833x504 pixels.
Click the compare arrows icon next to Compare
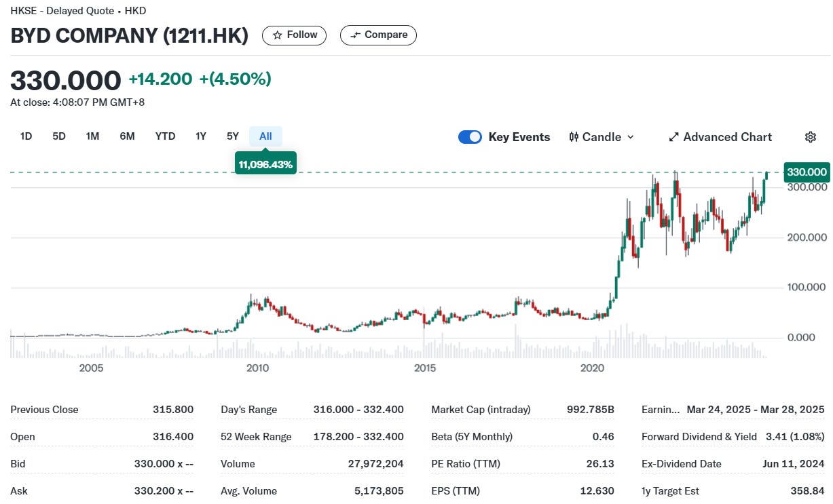coord(356,35)
